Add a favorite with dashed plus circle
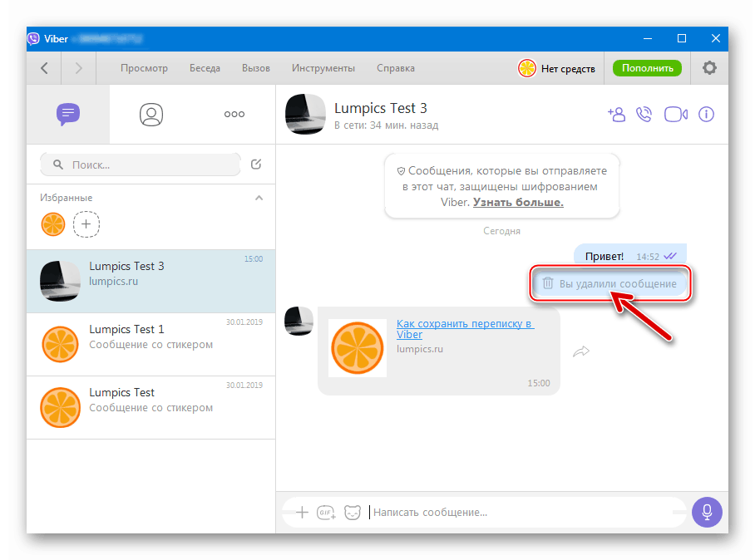The image size is (755, 560). [x=86, y=224]
